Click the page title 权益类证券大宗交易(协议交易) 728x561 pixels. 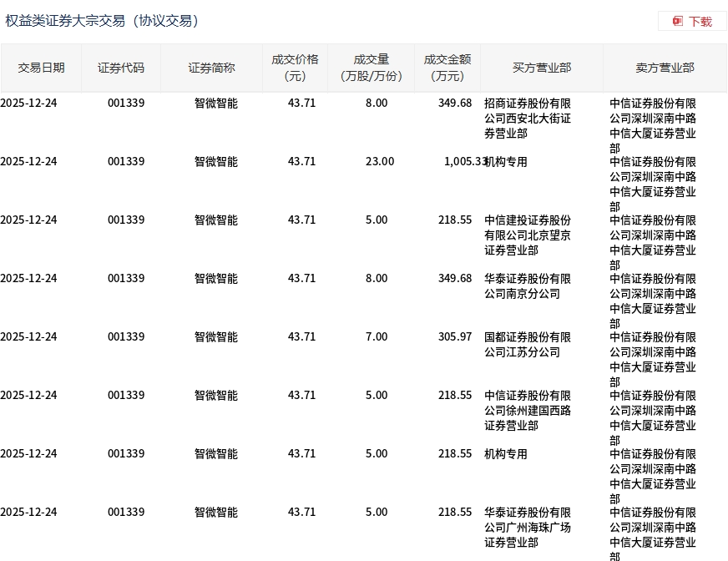pos(102,21)
